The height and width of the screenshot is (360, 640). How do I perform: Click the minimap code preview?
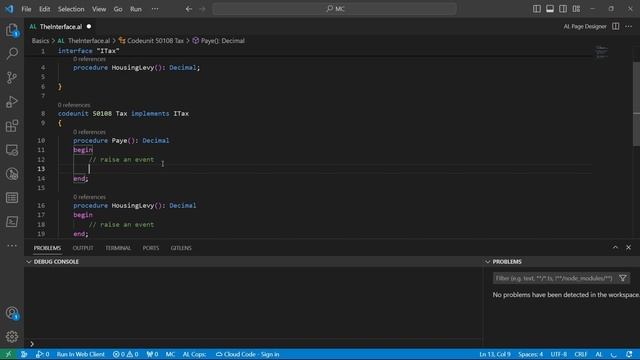[x=602, y=52]
